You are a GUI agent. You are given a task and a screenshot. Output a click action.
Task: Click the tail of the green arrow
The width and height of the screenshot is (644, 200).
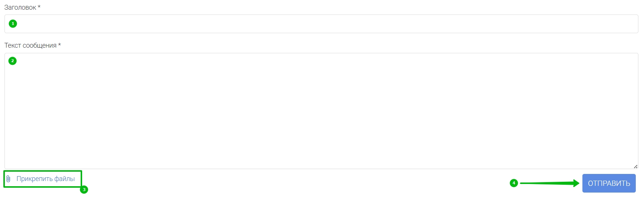click(x=522, y=183)
